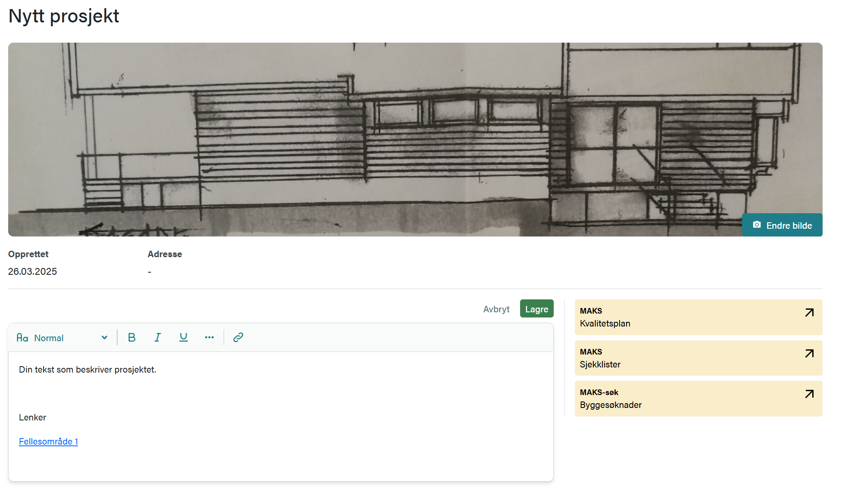Open the MAKS-søk Byggesøknader card
842x504 pixels.
689,399
